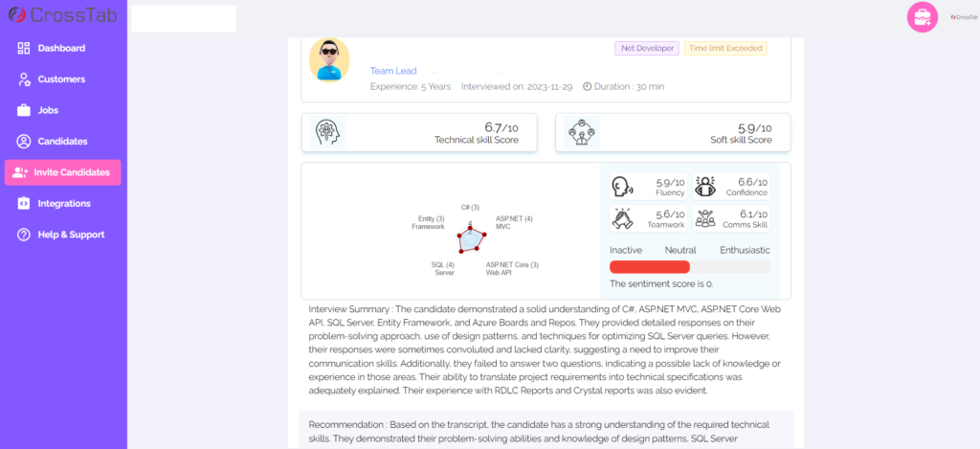The height and width of the screenshot is (449, 980).
Task: Click the Soft skill Score card
Action: [673, 132]
